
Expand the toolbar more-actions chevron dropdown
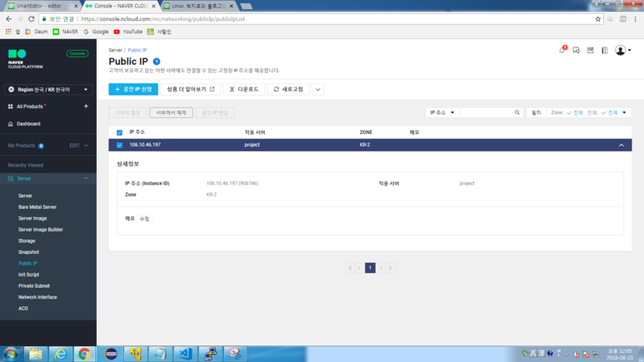point(318,89)
